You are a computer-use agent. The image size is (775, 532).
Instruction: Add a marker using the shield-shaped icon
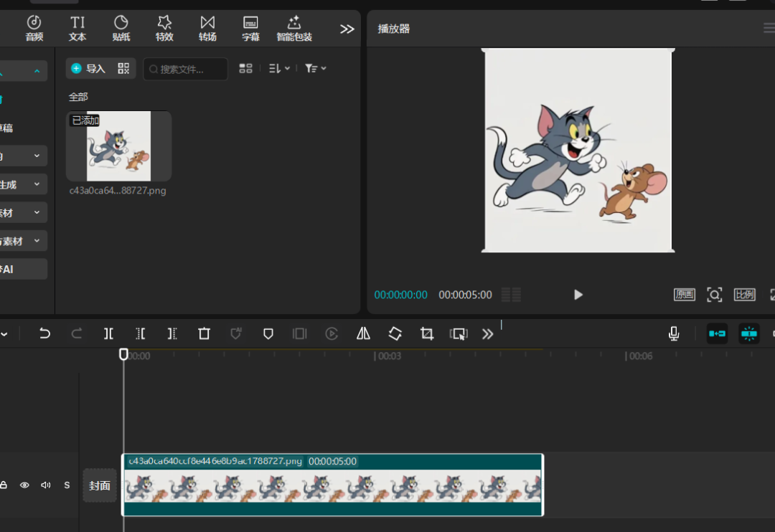coord(268,333)
